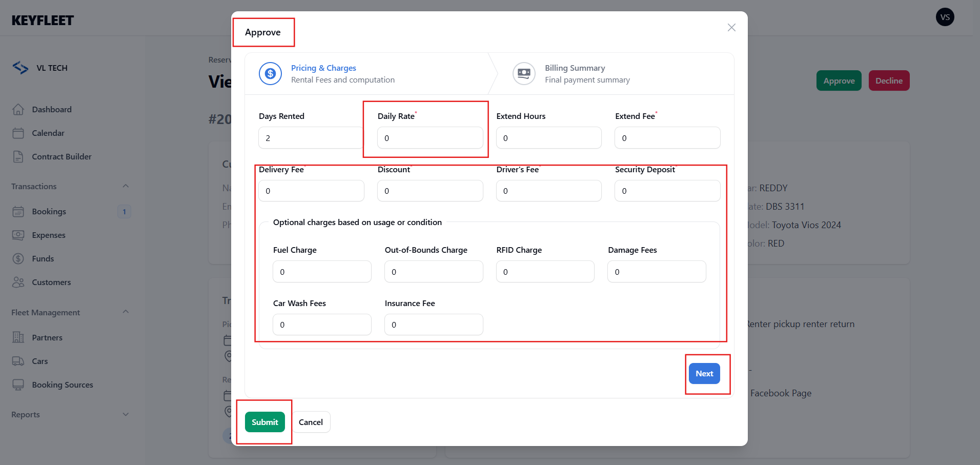Select the Bookings icon in Transactions
This screenshot has width=980, height=465.
(18, 212)
